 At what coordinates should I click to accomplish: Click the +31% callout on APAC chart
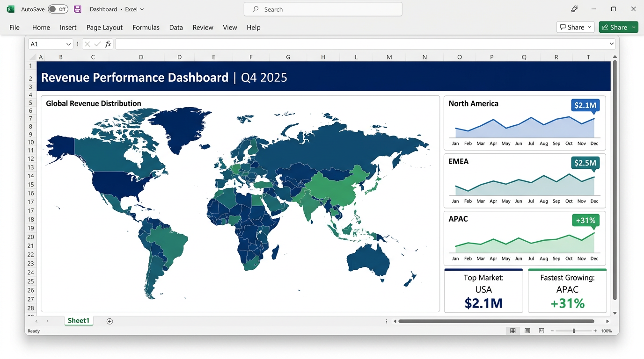pos(585,221)
